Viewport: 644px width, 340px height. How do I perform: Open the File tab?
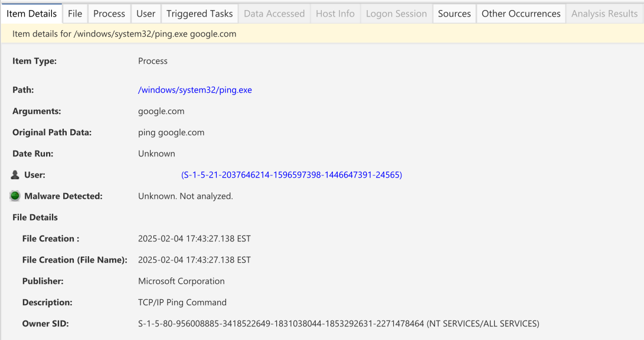[75, 14]
